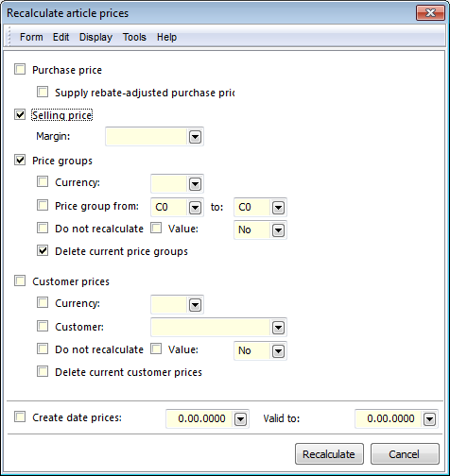Tick Supply rebate-adjusted purchase price option

click(x=43, y=92)
